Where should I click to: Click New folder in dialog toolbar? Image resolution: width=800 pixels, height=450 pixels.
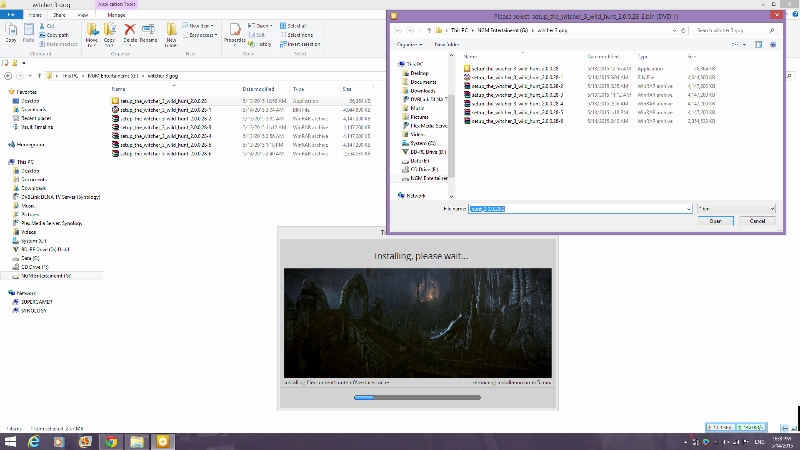446,45
